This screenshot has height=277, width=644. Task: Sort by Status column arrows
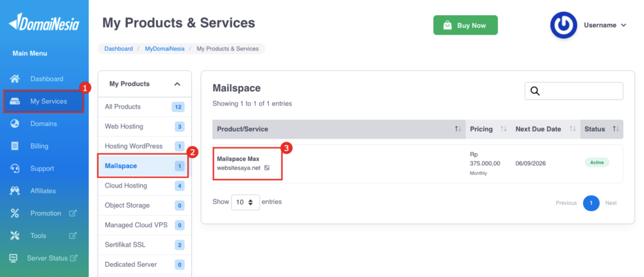click(616, 129)
